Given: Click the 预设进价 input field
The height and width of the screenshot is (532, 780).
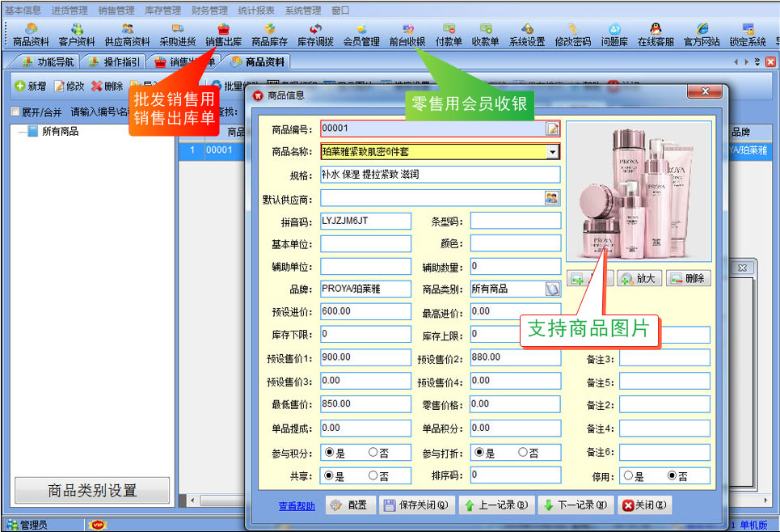Looking at the screenshot, I should pos(365,311).
